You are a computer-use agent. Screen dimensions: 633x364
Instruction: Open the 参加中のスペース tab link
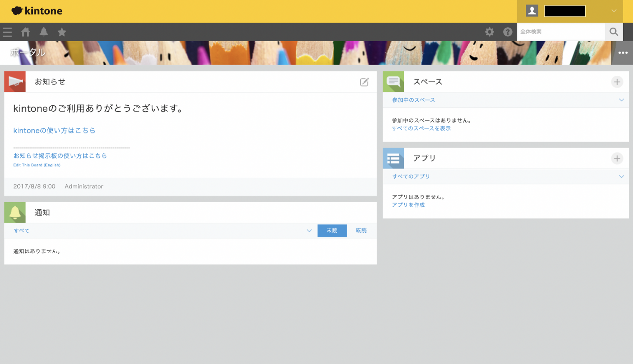[413, 100]
